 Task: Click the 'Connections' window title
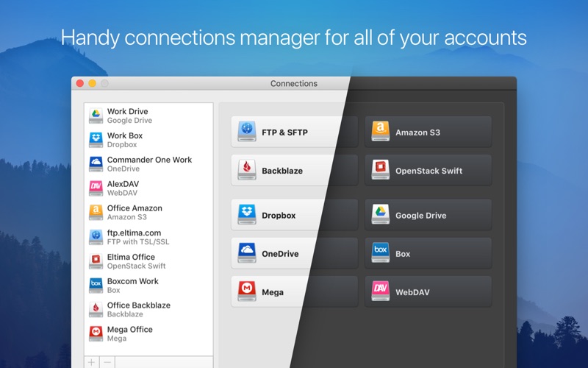point(294,83)
